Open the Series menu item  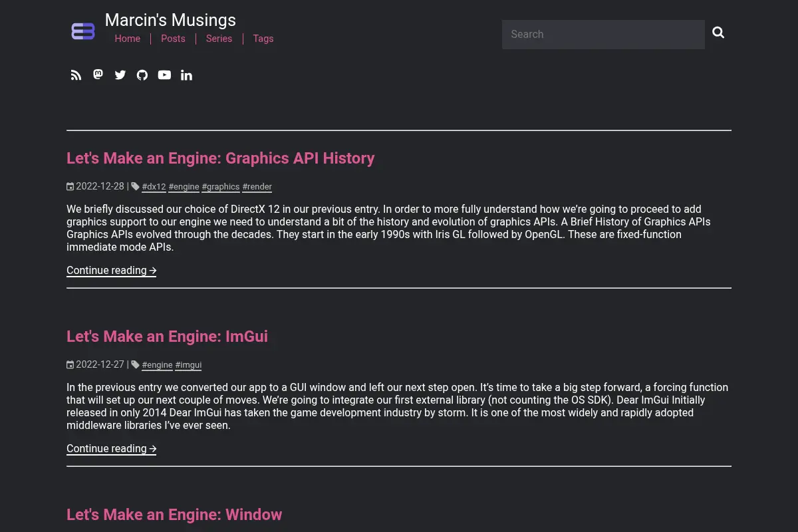tap(219, 39)
